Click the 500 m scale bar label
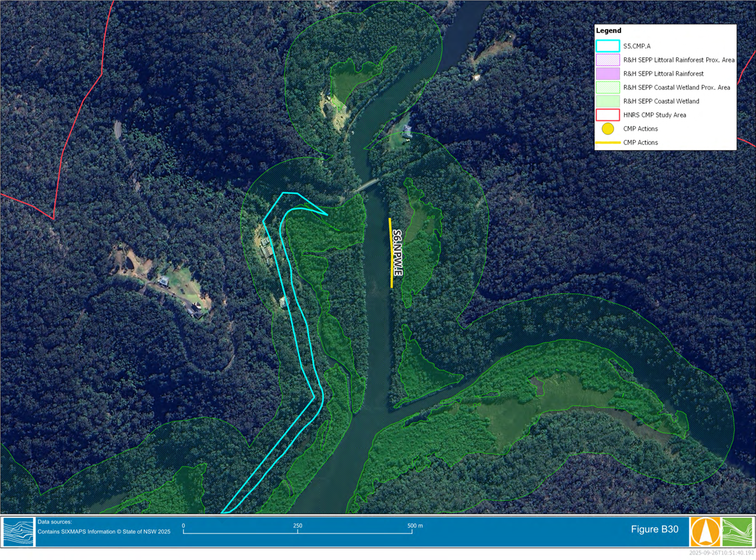Image resolution: width=756 pixels, height=560 pixels. point(415,526)
